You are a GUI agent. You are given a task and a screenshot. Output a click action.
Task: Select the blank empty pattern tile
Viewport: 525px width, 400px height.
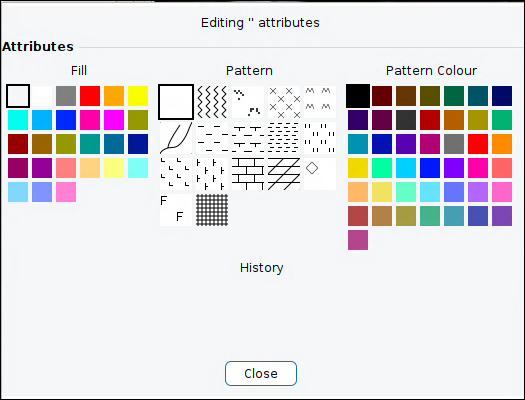click(x=176, y=102)
